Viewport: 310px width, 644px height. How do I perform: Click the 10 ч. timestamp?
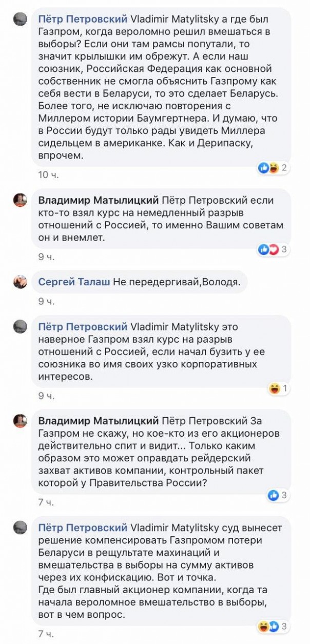point(48,175)
